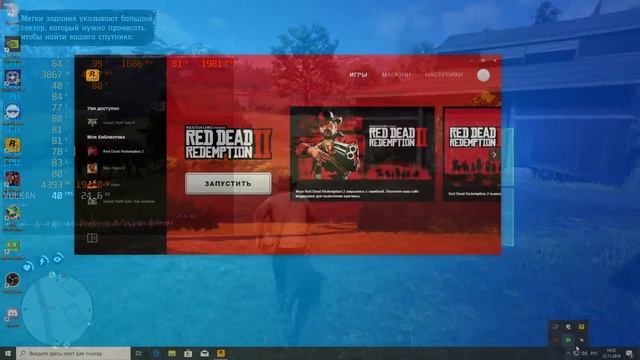Screen dimensions: 640x360
Task: Open Microsoft Store from taskbar
Action: [188, 353]
